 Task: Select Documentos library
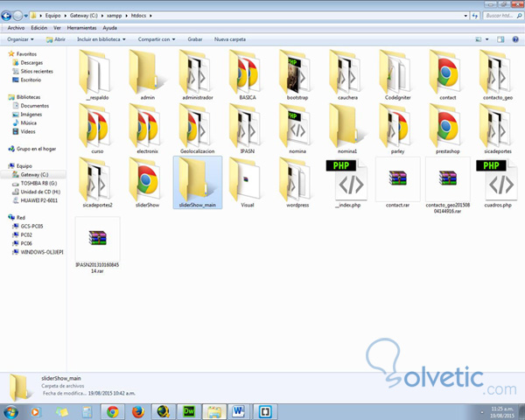(31, 106)
